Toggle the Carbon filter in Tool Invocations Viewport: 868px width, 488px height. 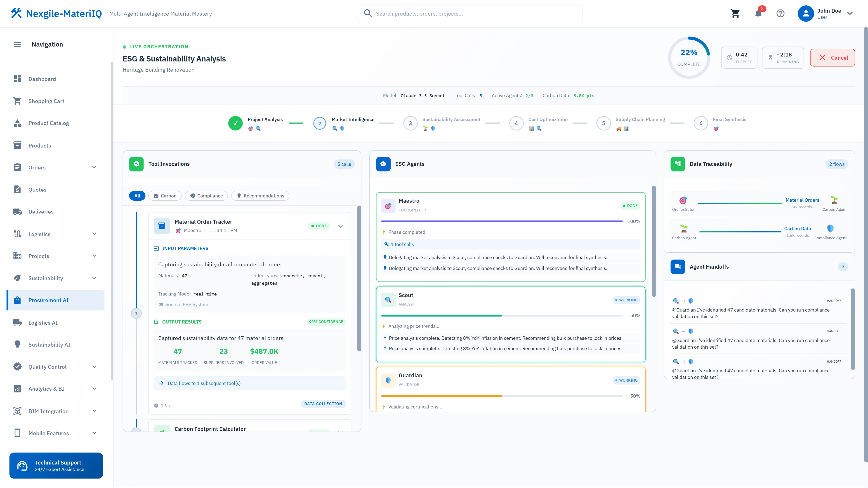coord(165,196)
